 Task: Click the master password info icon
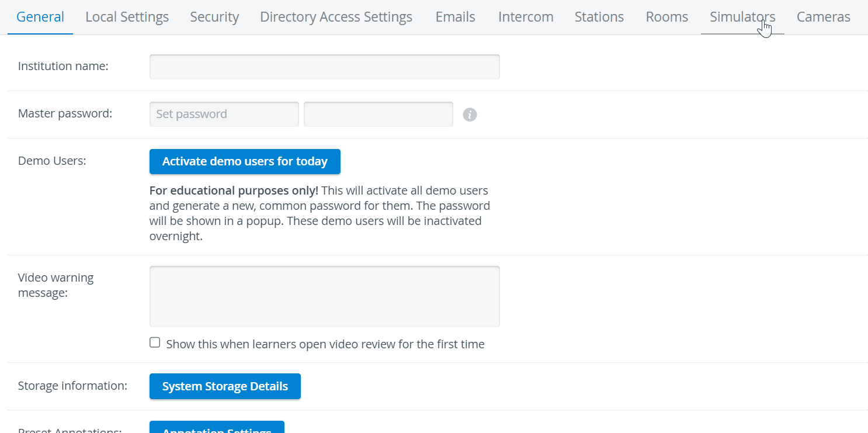tap(470, 115)
